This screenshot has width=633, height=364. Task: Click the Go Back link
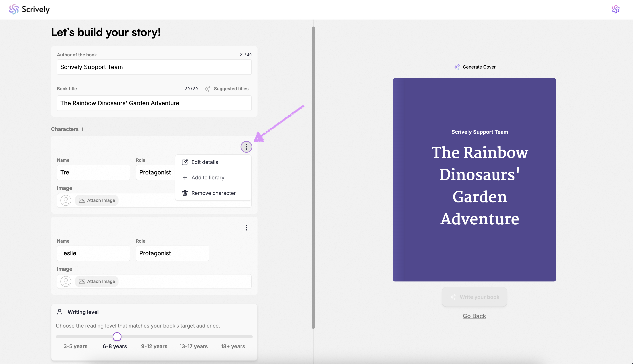(474, 316)
